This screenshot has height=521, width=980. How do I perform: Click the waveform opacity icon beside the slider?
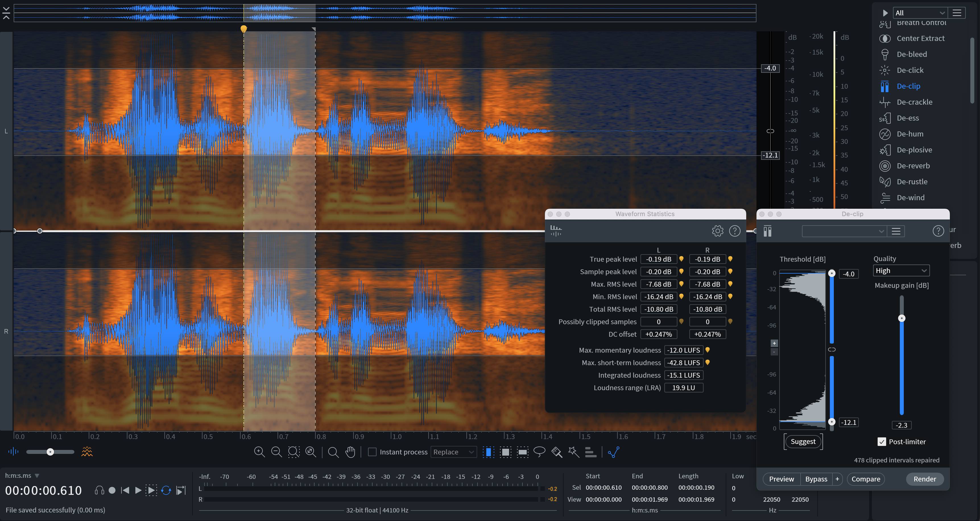tap(13, 452)
